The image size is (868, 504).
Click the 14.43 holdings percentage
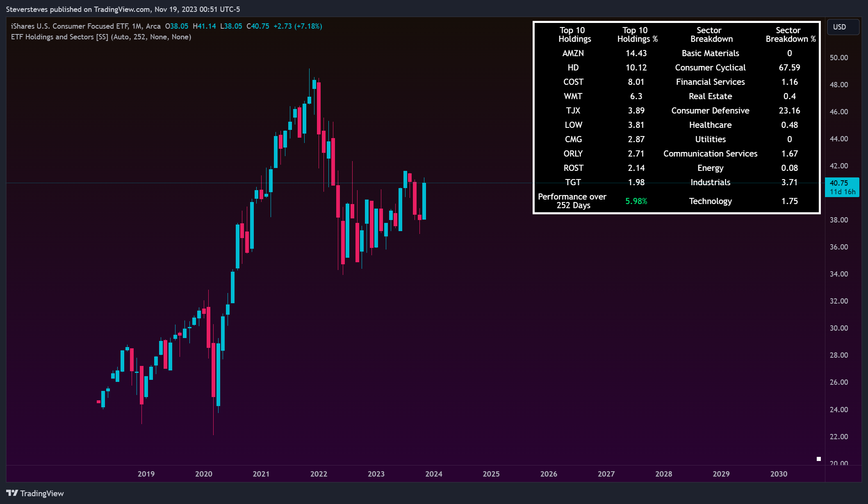click(x=636, y=53)
